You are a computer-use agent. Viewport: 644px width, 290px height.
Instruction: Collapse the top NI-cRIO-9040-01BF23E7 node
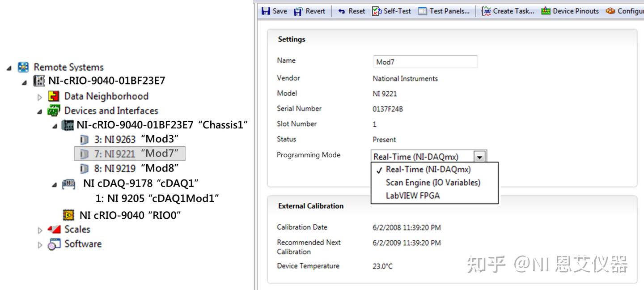(x=25, y=82)
